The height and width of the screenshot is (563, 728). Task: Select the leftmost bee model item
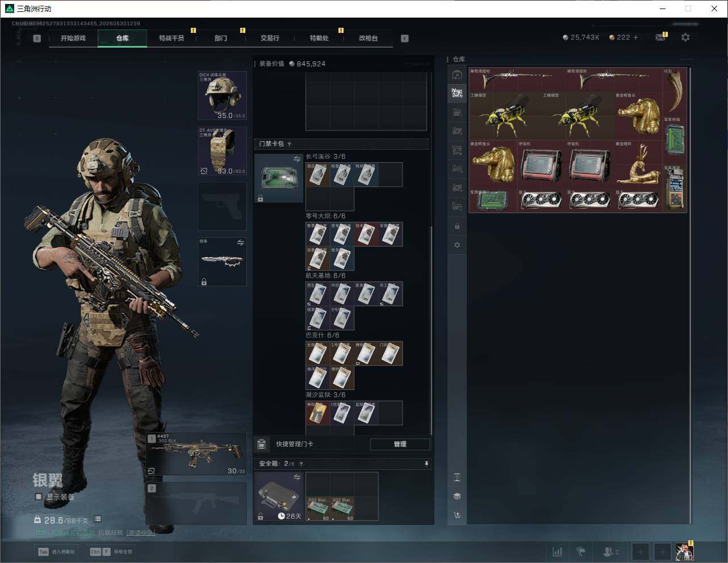[505, 116]
